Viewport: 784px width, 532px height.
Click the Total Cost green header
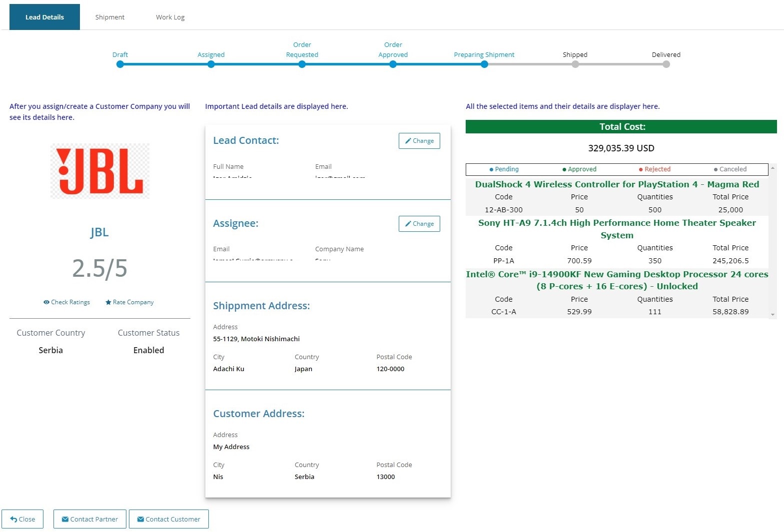(x=621, y=127)
